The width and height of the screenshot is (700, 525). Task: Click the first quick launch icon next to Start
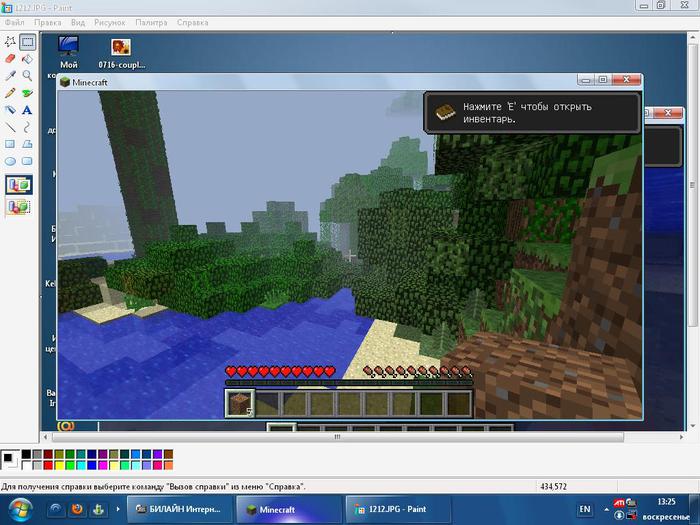click(56, 509)
